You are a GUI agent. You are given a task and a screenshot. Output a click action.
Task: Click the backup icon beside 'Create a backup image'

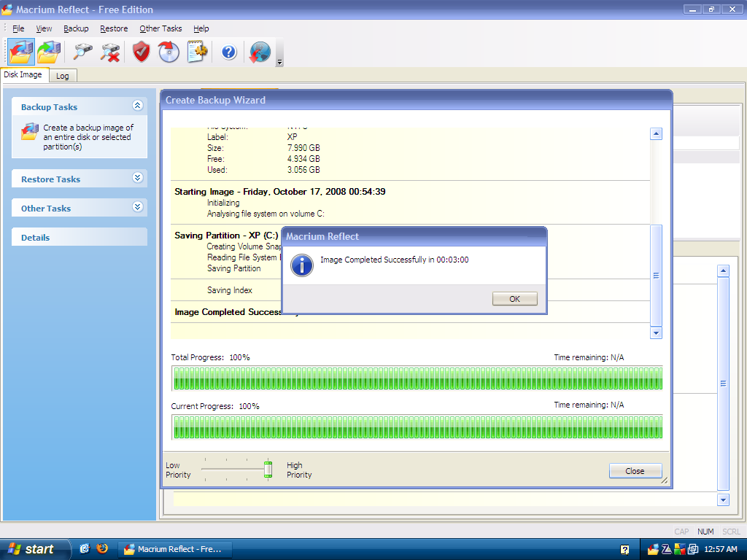29,132
